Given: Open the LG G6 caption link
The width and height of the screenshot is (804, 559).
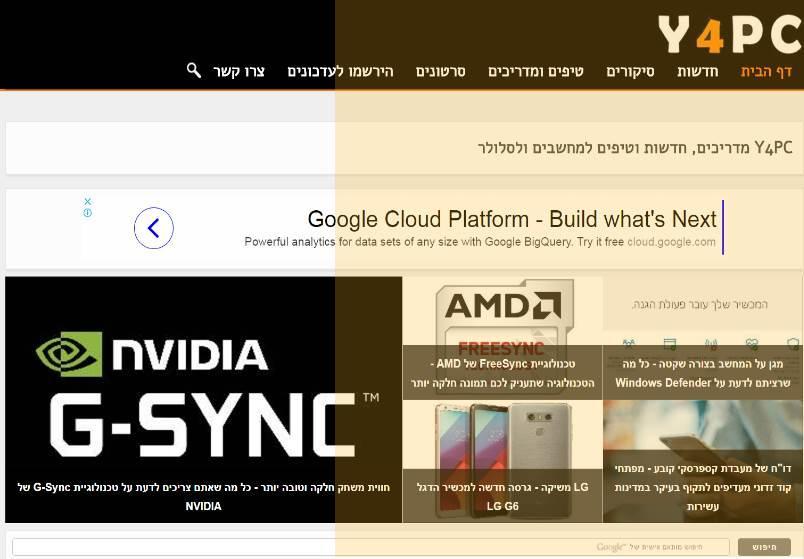Looking at the screenshot, I should [x=503, y=496].
